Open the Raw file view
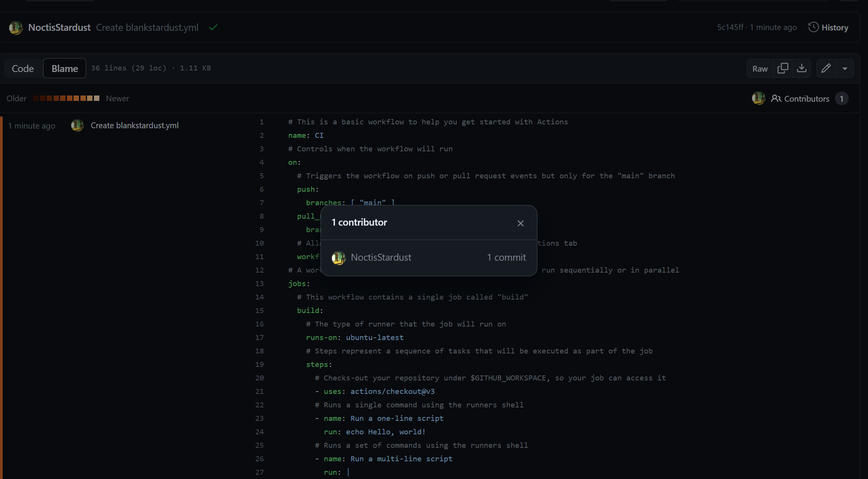868x479 pixels. tap(760, 69)
